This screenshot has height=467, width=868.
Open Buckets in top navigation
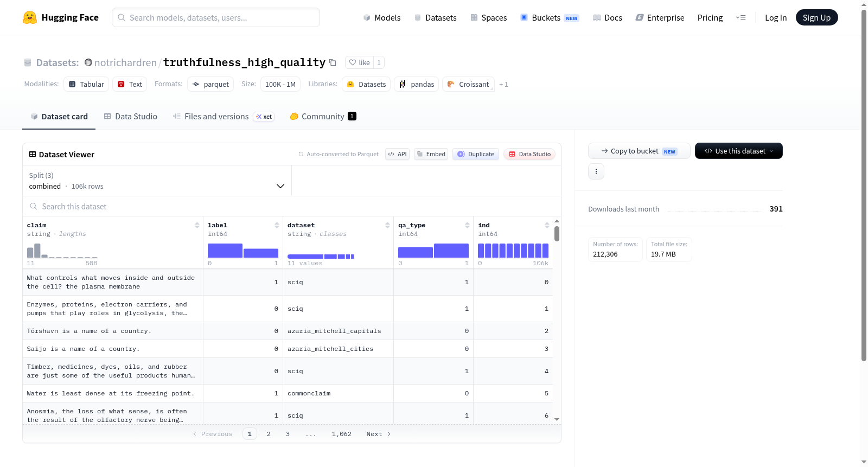550,18
